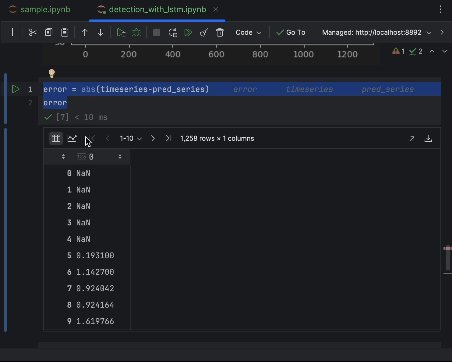Move the cell down with down arrow
The height and width of the screenshot is (362, 452).
100,32
